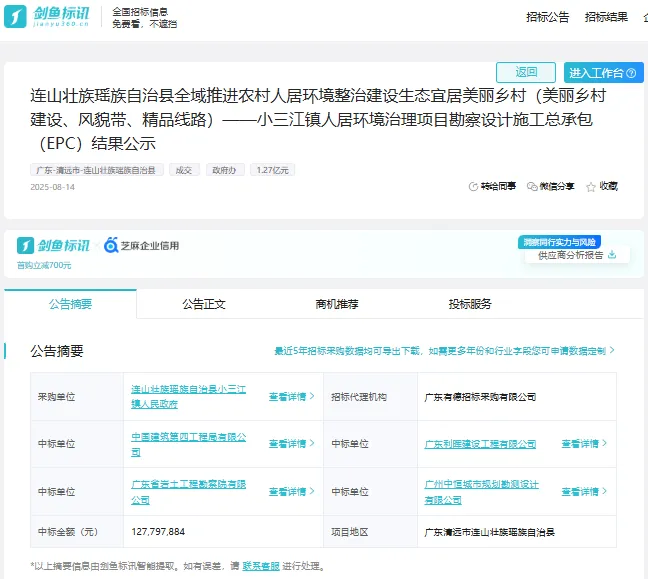Expand 查看详情 for 中国建筑第四工程局有限公司
This screenshot has width=648, height=579.
291,444
